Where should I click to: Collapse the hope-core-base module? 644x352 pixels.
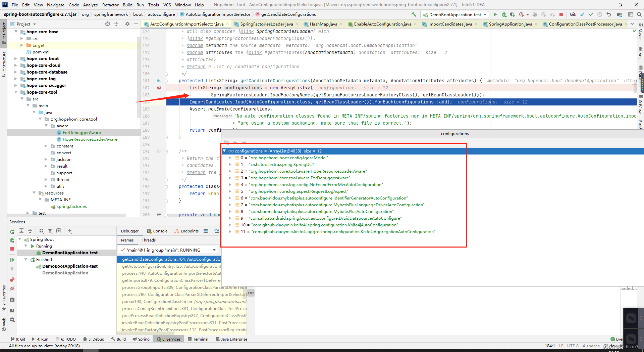click(16, 32)
